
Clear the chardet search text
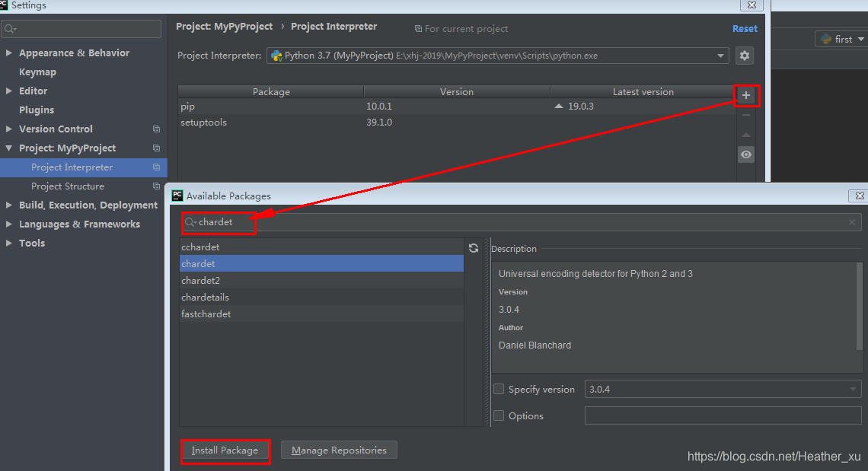[x=851, y=222]
